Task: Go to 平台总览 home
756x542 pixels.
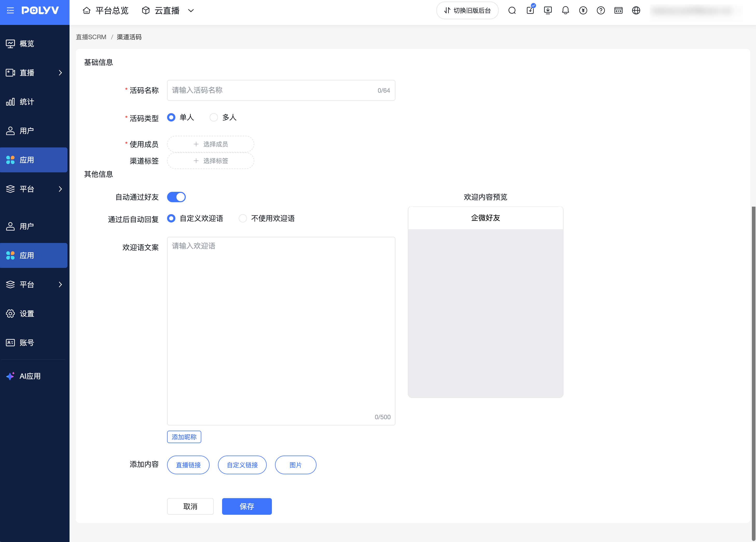Action: [105, 10]
